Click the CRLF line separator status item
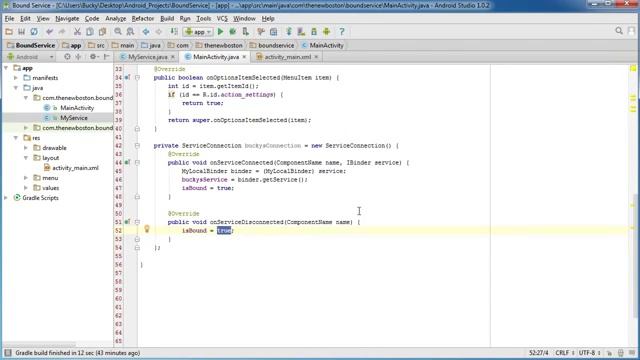 pos(565,353)
